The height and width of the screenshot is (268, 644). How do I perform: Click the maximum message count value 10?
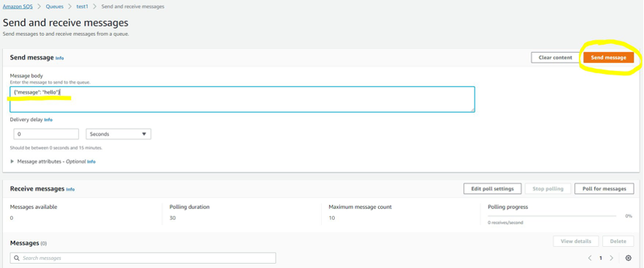(332, 218)
